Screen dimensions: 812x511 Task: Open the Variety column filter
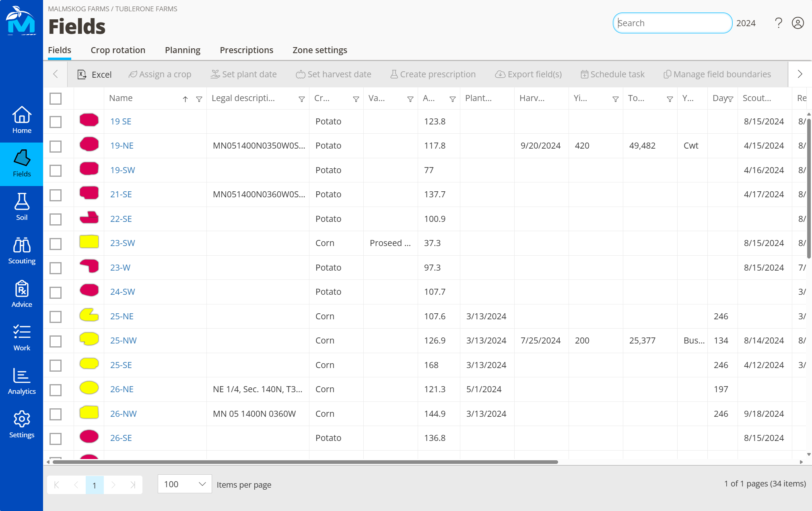point(410,99)
